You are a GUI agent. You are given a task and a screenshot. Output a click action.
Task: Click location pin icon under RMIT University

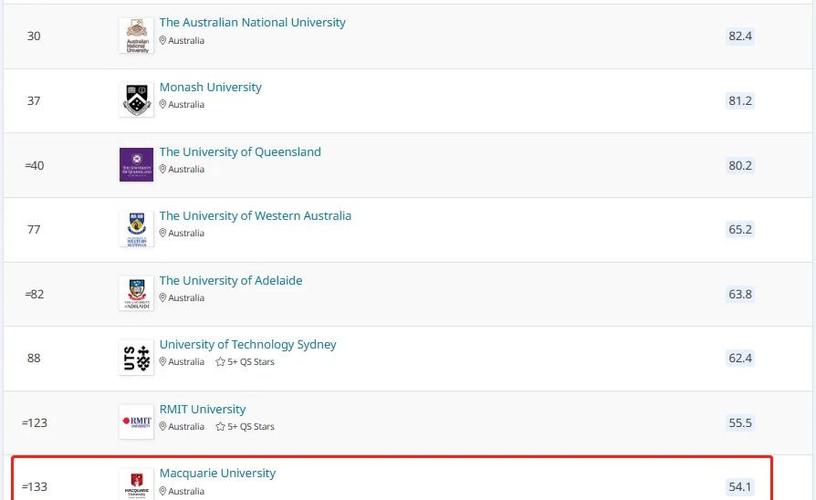click(x=162, y=427)
